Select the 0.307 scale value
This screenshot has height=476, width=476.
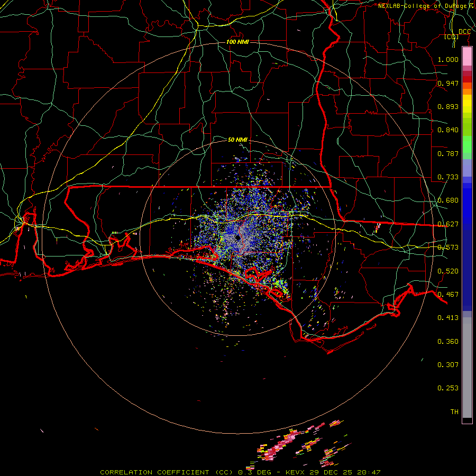(448, 364)
